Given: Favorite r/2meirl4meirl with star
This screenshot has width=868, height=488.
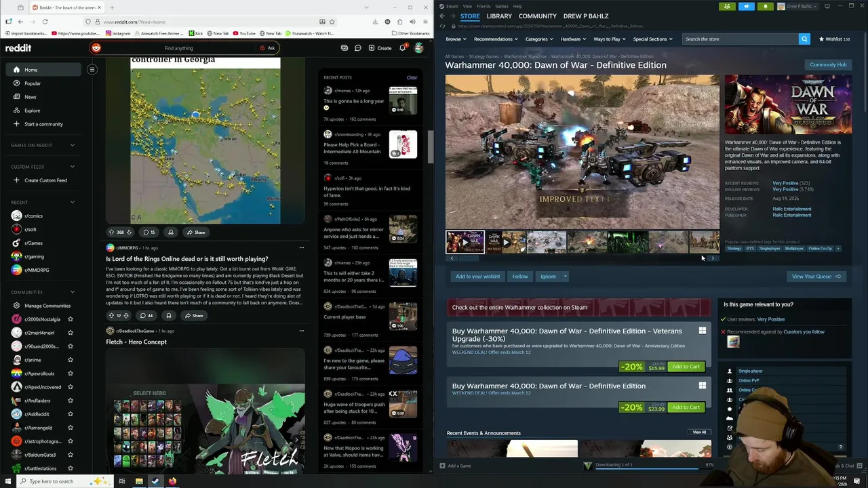Looking at the screenshot, I should click(x=71, y=333).
